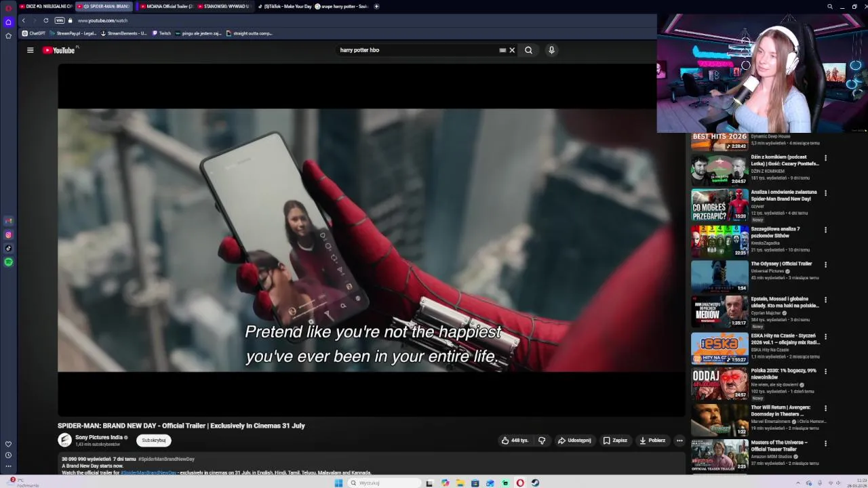Switch to TikTok - Make Your Day tab
868x488 pixels.
point(284,6)
